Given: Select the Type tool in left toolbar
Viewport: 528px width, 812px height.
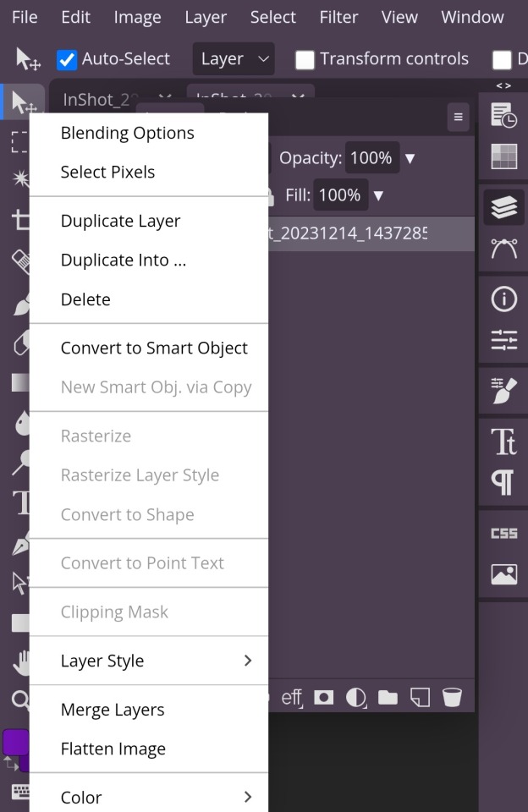Looking at the screenshot, I should point(21,502).
